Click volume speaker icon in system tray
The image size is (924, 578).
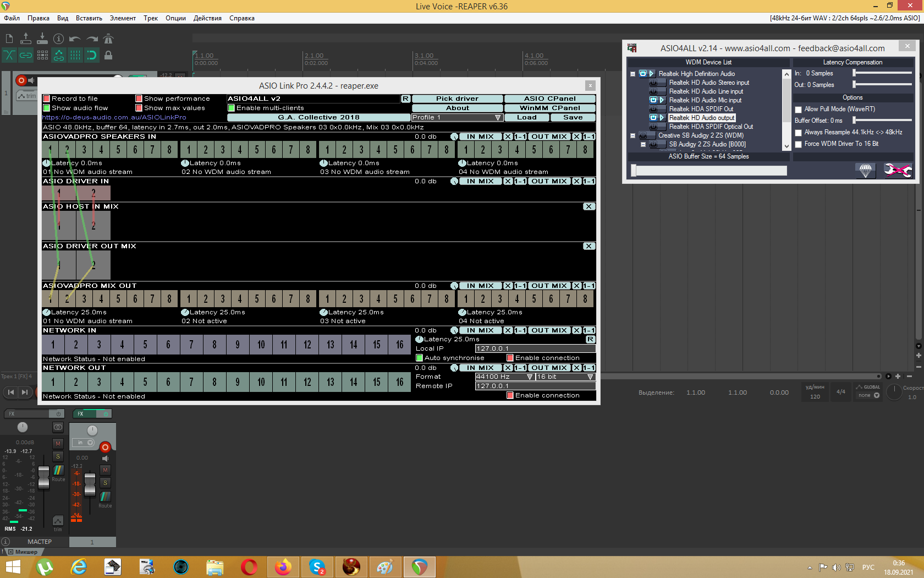point(836,568)
